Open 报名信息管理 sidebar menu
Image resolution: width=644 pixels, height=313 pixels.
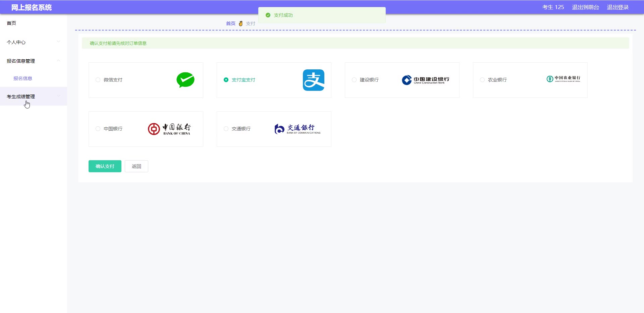pos(34,61)
